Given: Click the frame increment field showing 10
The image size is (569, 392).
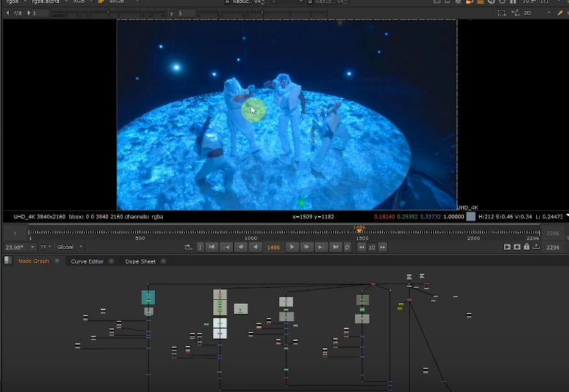Looking at the screenshot, I should tap(372, 247).
